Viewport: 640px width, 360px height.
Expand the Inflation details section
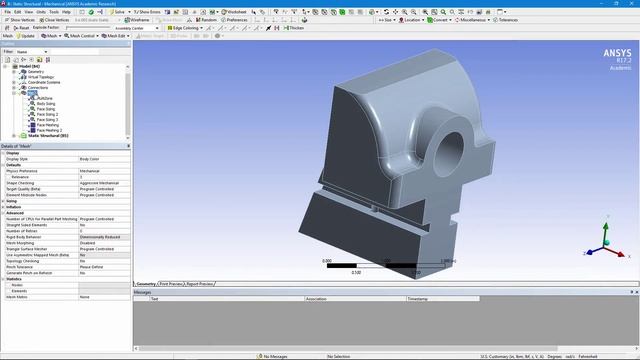(x=3, y=207)
